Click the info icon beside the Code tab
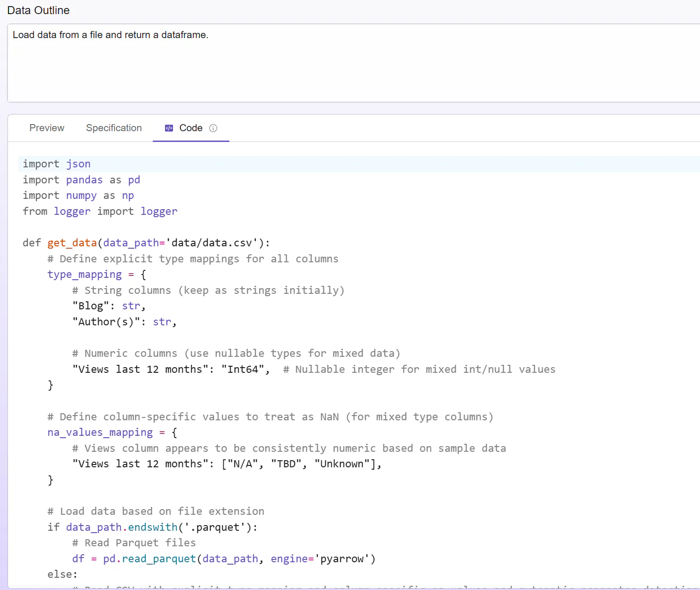Viewport: 700px width, 590px height. [213, 128]
